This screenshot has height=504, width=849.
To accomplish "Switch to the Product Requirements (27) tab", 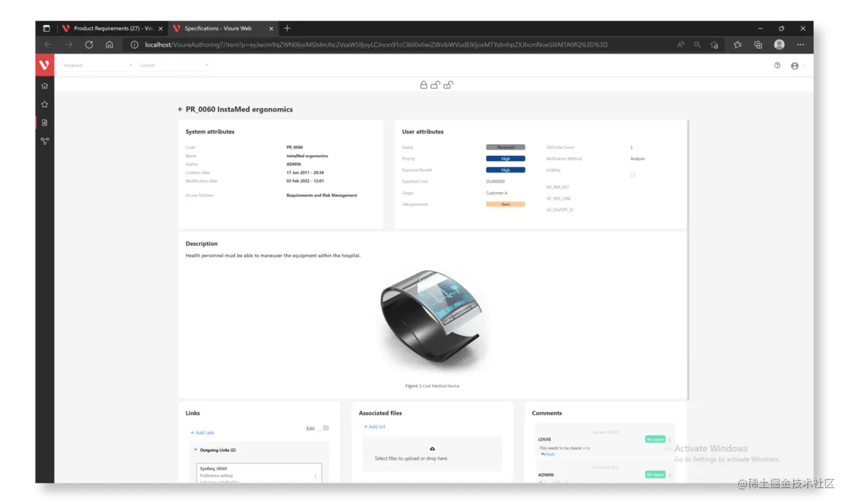I will coord(113,29).
